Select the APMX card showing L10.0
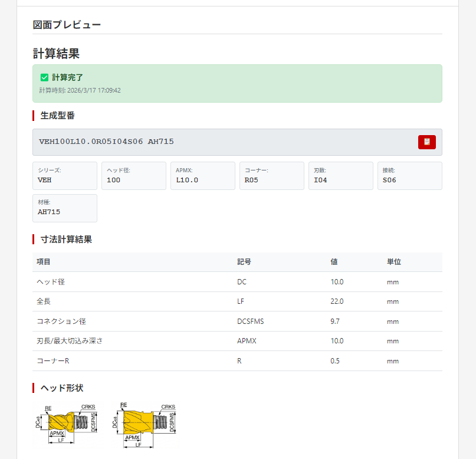The height and width of the screenshot is (459, 476). tap(202, 176)
